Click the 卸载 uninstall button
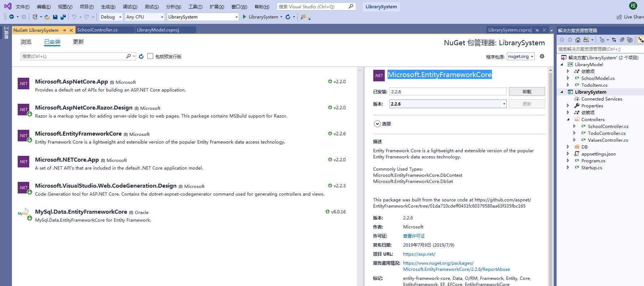Image resolution: width=644 pixels, height=286 pixels. pyautogui.click(x=527, y=91)
